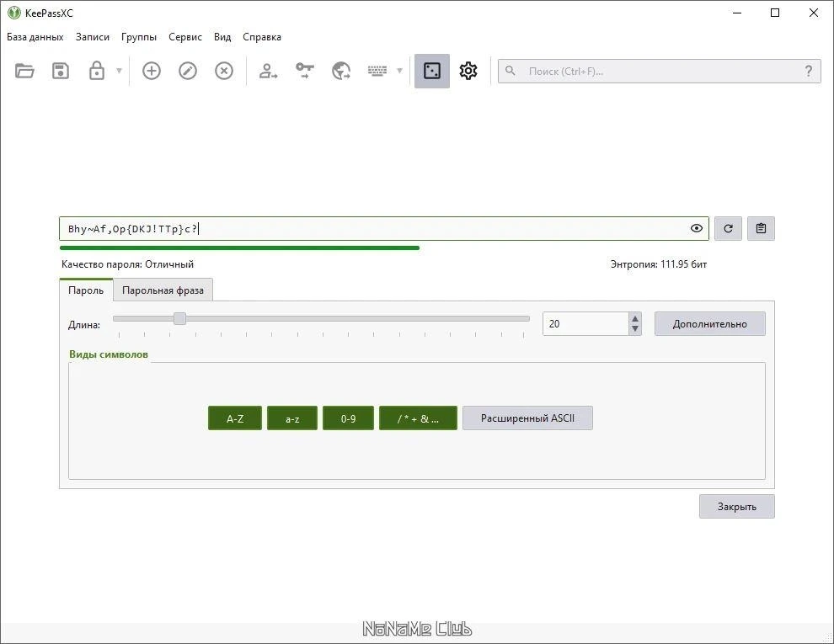
Task: Add new entry with plus icon
Action: pyautogui.click(x=152, y=71)
